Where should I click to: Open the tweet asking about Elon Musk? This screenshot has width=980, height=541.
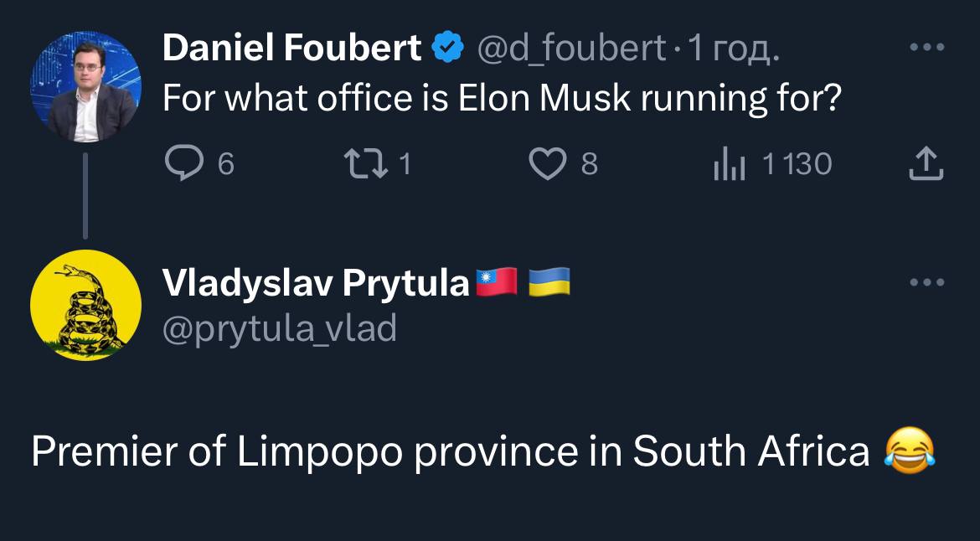(x=501, y=99)
